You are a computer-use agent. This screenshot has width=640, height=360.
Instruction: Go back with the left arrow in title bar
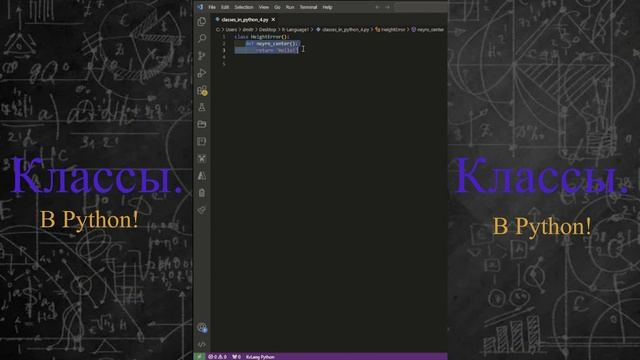pos(377,7)
